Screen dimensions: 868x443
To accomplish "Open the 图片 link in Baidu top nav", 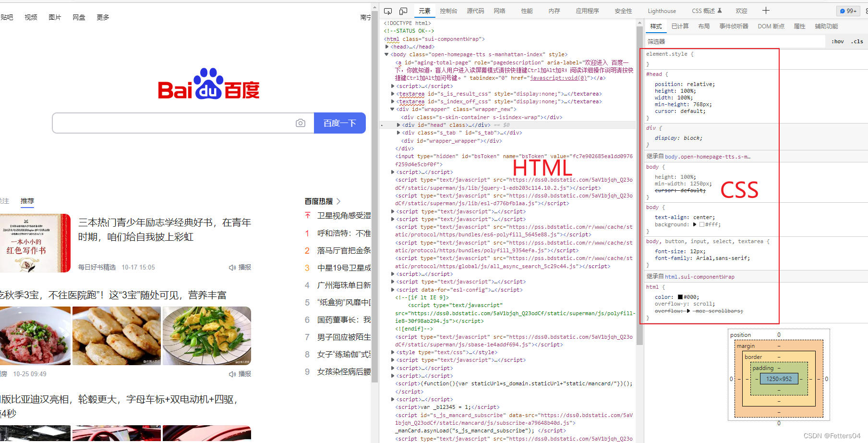I will coord(55,17).
